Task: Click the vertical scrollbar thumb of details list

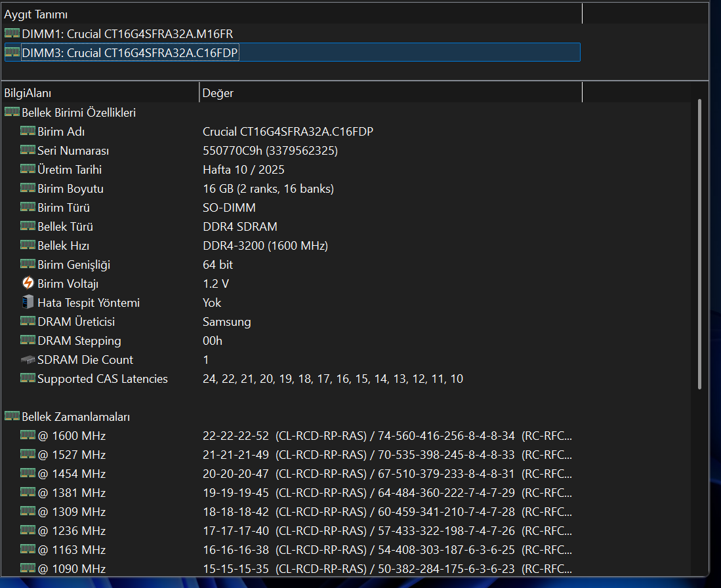Action: [x=699, y=244]
